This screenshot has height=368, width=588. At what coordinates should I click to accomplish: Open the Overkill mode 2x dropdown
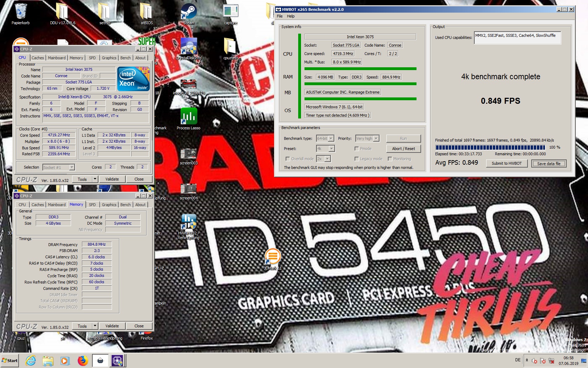(x=323, y=159)
